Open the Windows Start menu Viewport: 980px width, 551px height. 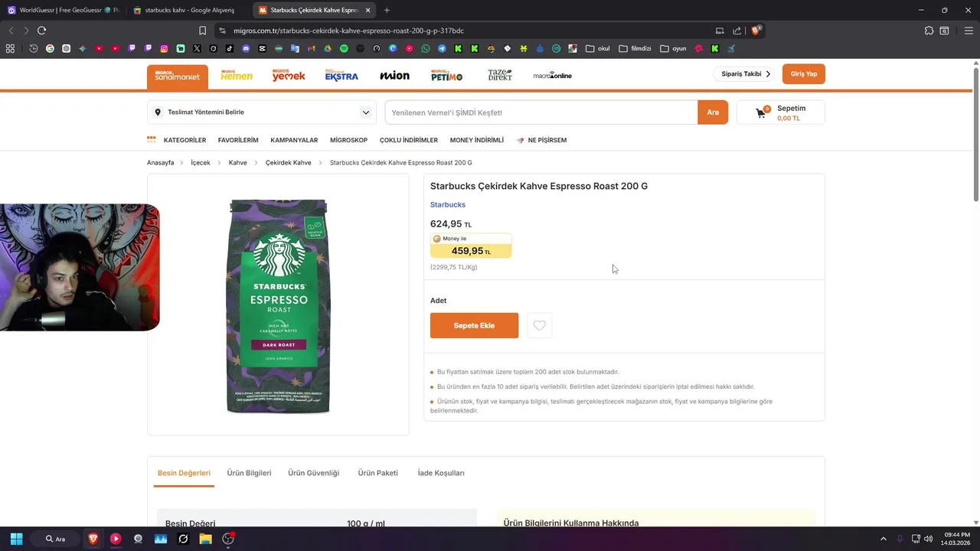pyautogui.click(x=16, y=539)
